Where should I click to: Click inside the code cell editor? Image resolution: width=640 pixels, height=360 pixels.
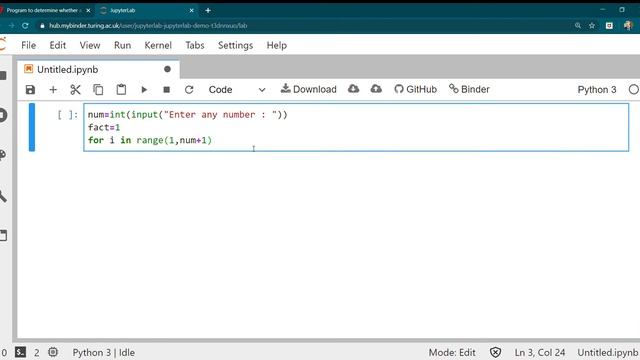click(x=356, y=127)
